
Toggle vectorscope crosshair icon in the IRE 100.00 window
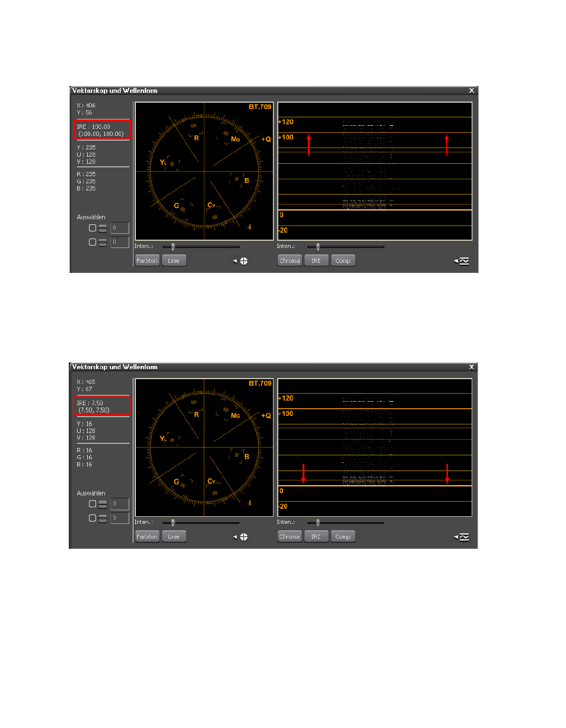click(244, 261)
